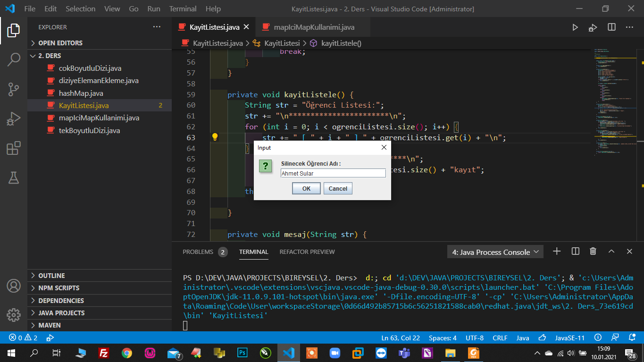Open the Search view in activity bar
Screen dimensions: 644x362
[x=14, y=59]
